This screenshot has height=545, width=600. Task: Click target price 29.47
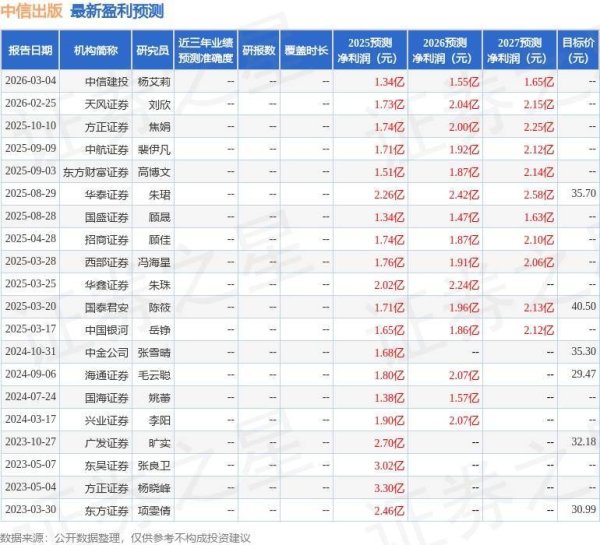(584, 374)
